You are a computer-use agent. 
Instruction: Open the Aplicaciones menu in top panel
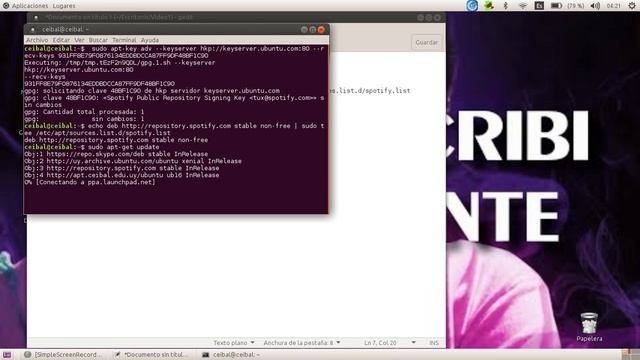coord(29,6)
